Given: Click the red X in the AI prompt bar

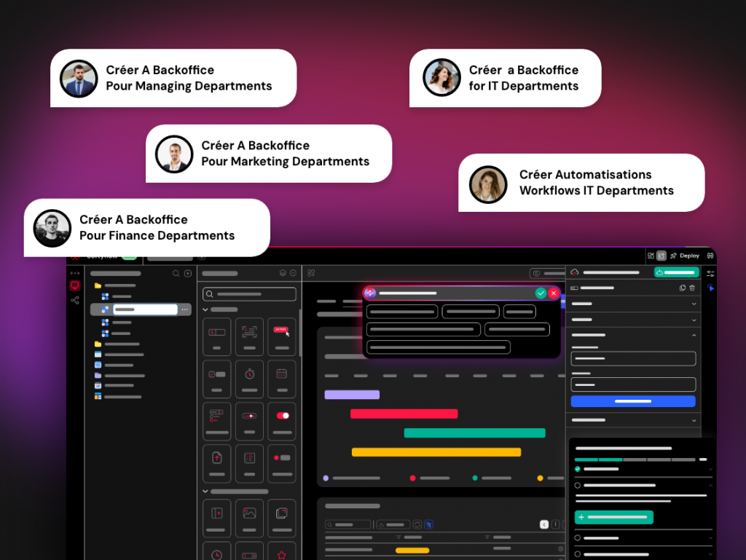Looking at the screenshot, I should click(554, 293).
